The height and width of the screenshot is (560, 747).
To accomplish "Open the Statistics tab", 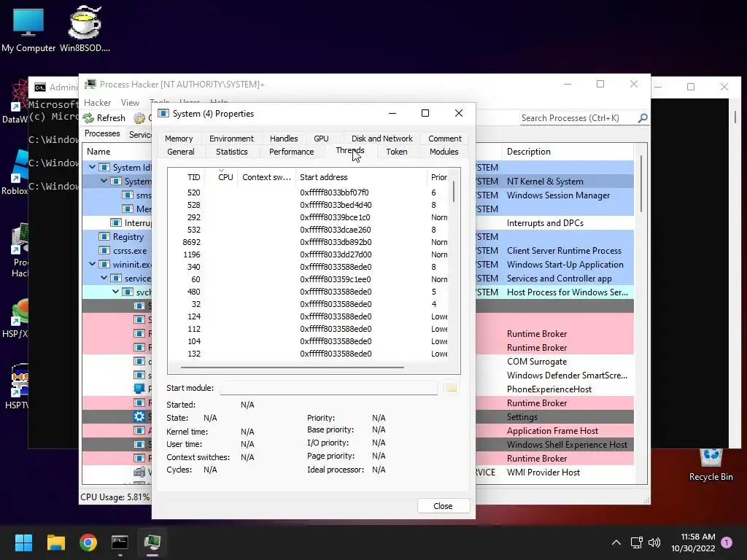I will click(231, 152).
